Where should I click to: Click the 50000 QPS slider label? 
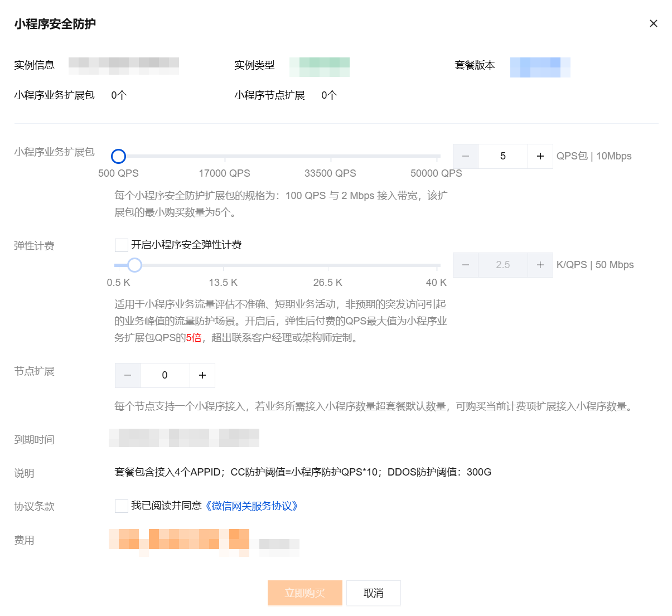436,173
